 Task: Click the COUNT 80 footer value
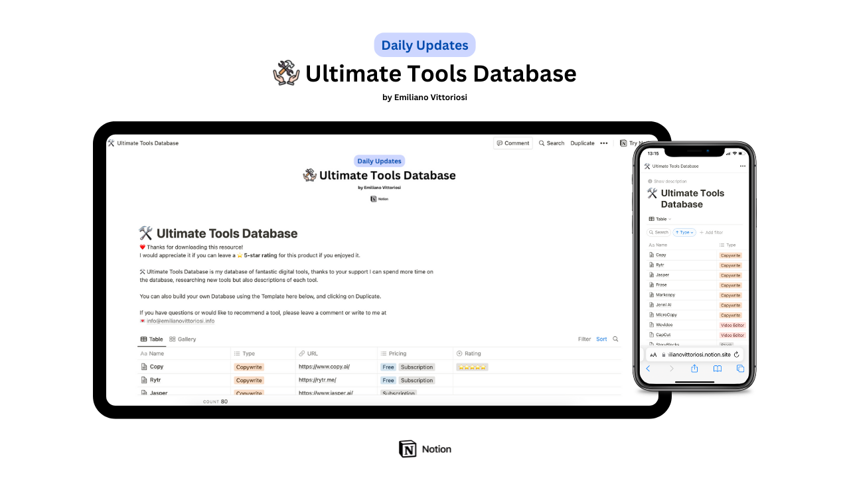coord(215,401)
